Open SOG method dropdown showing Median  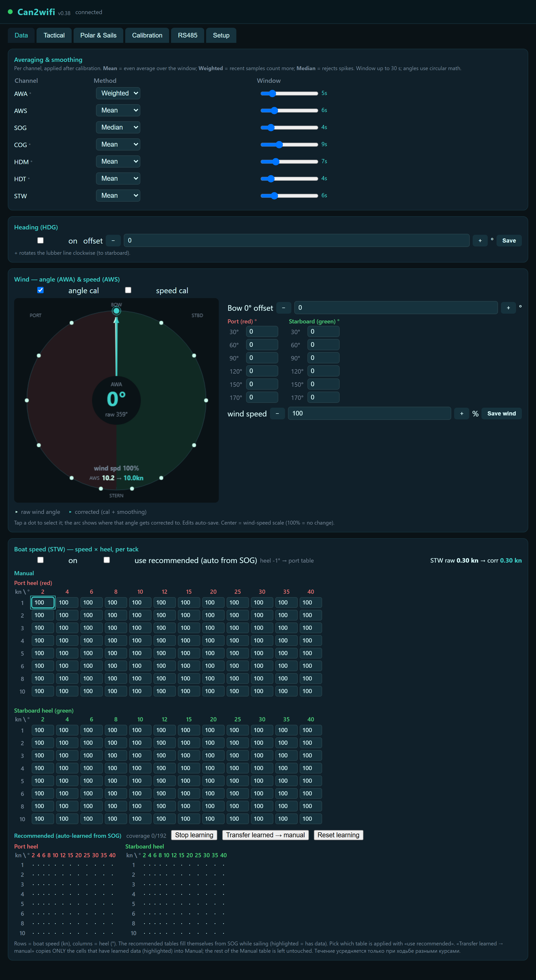coord(118,127)
